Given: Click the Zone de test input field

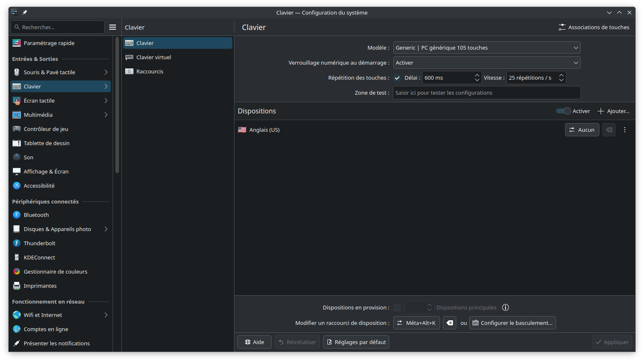Looking at the screenshot, I should point(487,93).
